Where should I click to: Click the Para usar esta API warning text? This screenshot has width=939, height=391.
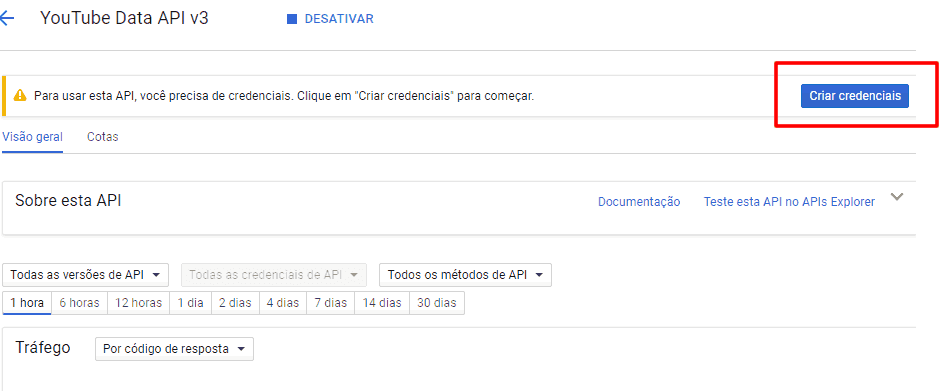pyautogui.click(x=284, y=96)
